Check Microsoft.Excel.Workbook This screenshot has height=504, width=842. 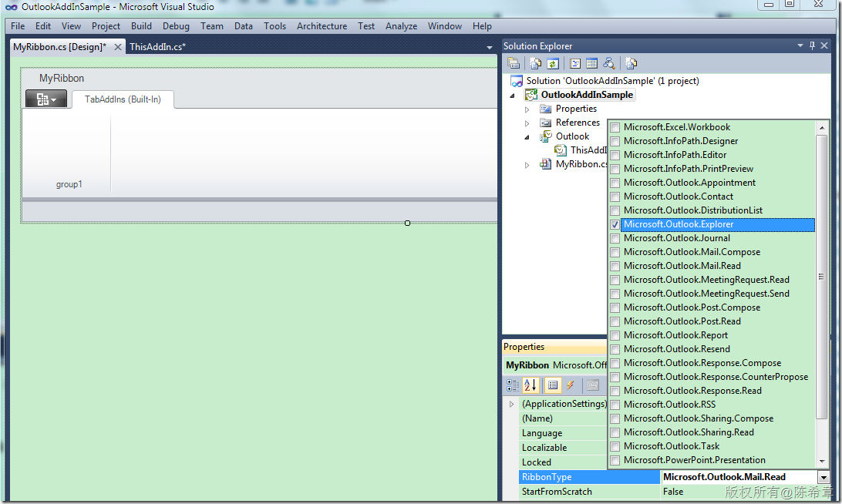(615, 128)
